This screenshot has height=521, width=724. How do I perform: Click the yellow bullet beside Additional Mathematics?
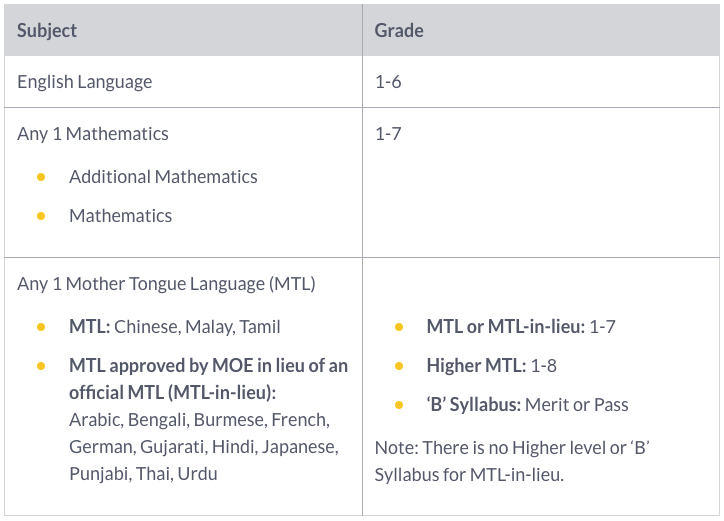click(41, 177)
